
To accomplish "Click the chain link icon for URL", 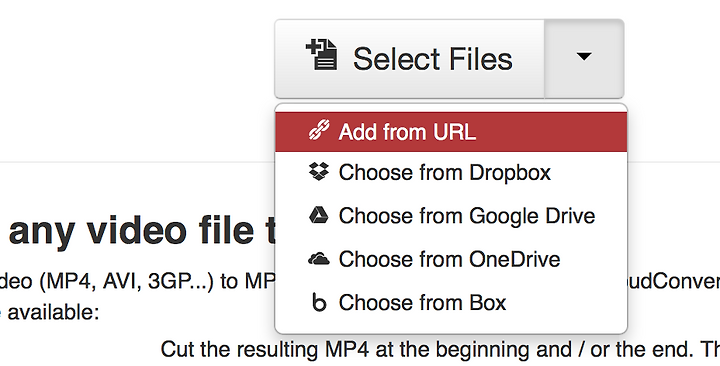I will [x=319, y=130].
